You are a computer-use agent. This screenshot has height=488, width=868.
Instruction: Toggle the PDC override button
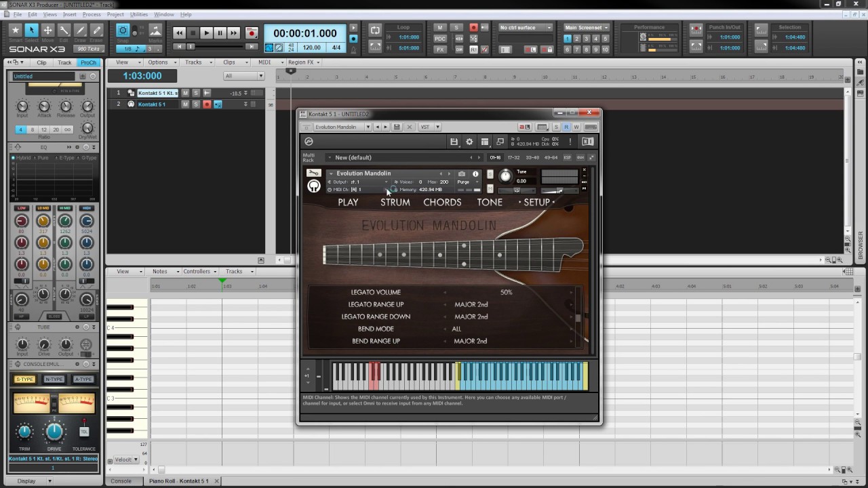tap(440, 39)
